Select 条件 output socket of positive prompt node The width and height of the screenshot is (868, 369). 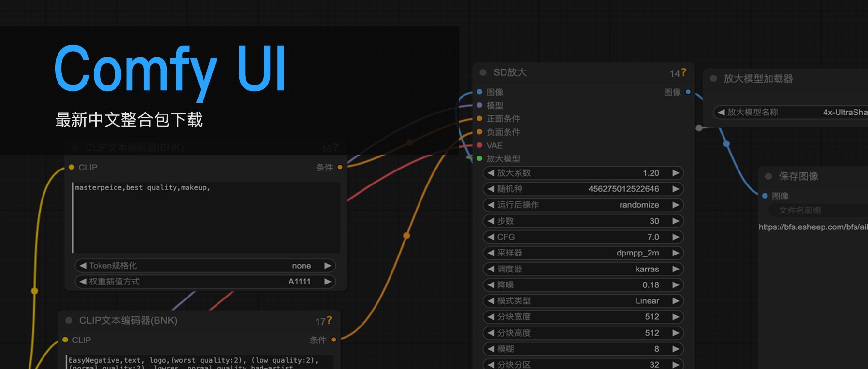click(340, 167)
